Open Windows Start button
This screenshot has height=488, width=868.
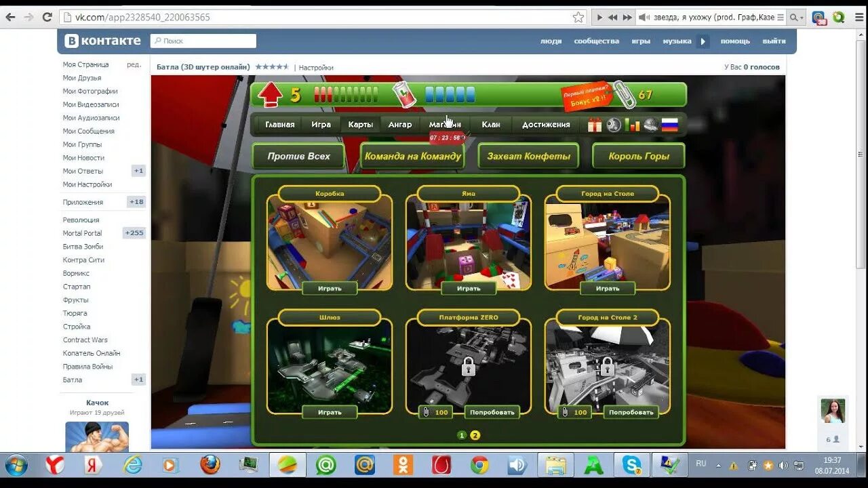coord(16,465)
